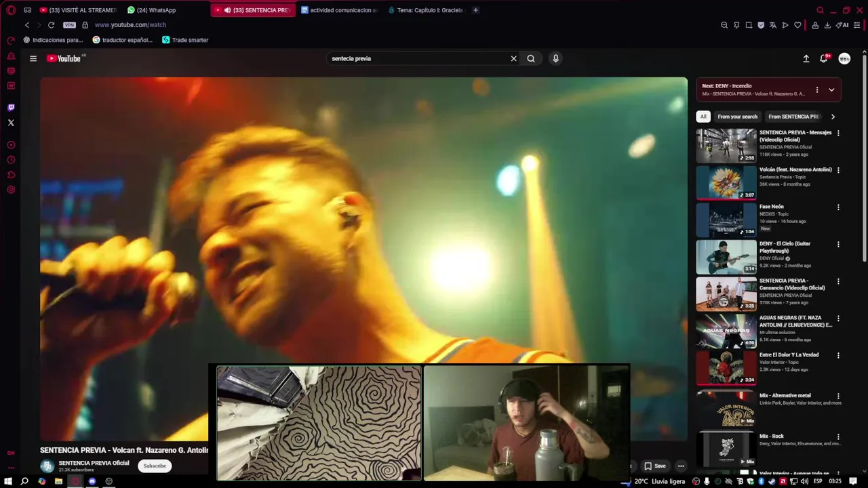This screenshot has width=868, height=488.
Task: Open X in the Opera sidebar
Action: 11,123
